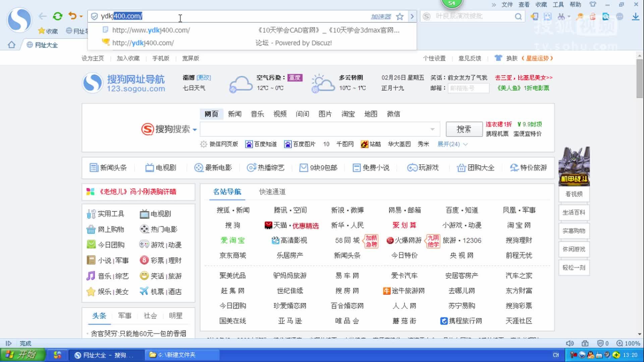The width and height of the screenshot is (644, 362).
Task: Toggle the 加速器 accelerator in address bar
Action: tap(381, 16)
